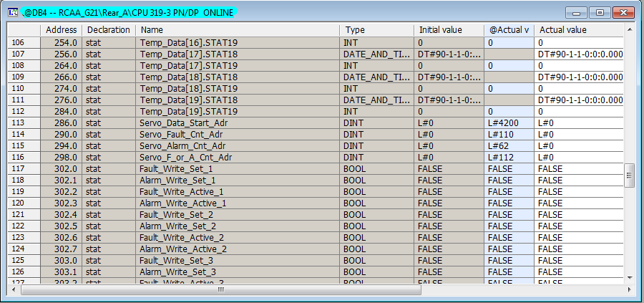Click the vertical scrollbar up arrow
The image size is (644, 303).
(x=630, y=29)
